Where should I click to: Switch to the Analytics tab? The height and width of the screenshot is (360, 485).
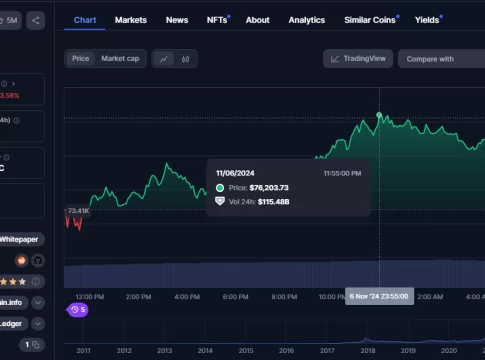[x=307, y=20]
